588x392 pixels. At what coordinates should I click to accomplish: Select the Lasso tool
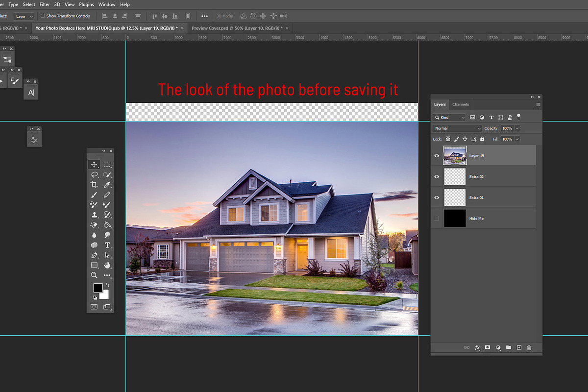pos(94,175)
